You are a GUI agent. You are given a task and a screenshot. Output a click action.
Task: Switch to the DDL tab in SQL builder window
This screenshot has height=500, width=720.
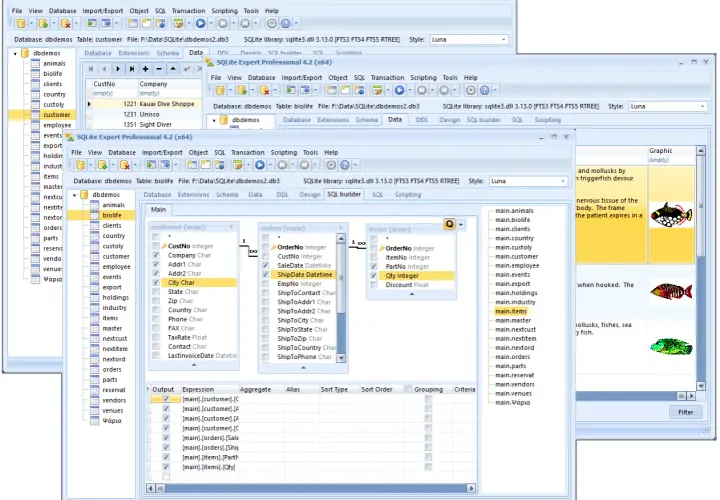tap(282, 195)
